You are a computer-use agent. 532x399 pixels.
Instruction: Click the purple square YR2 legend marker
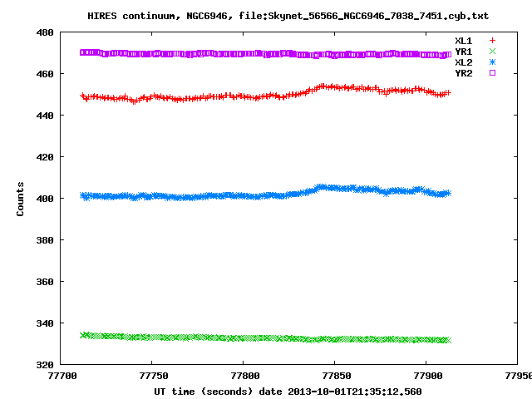click(x=492, y=73)
